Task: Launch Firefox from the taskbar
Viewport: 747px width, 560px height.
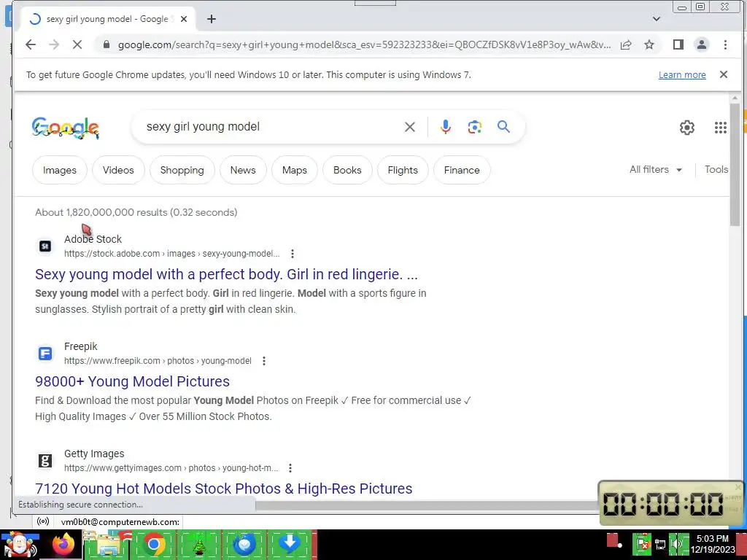Action: tap(63, 544)
